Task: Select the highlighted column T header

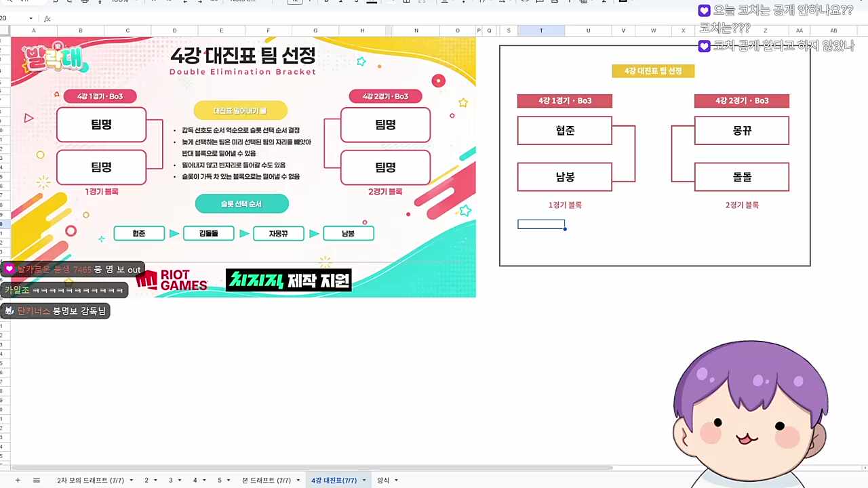Action: coord(541,30)
